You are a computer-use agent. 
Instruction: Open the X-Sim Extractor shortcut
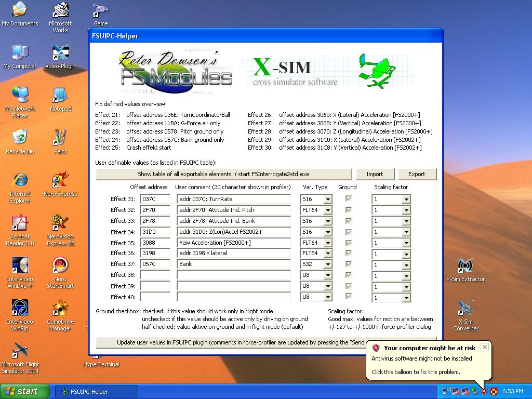coord(465,270)
